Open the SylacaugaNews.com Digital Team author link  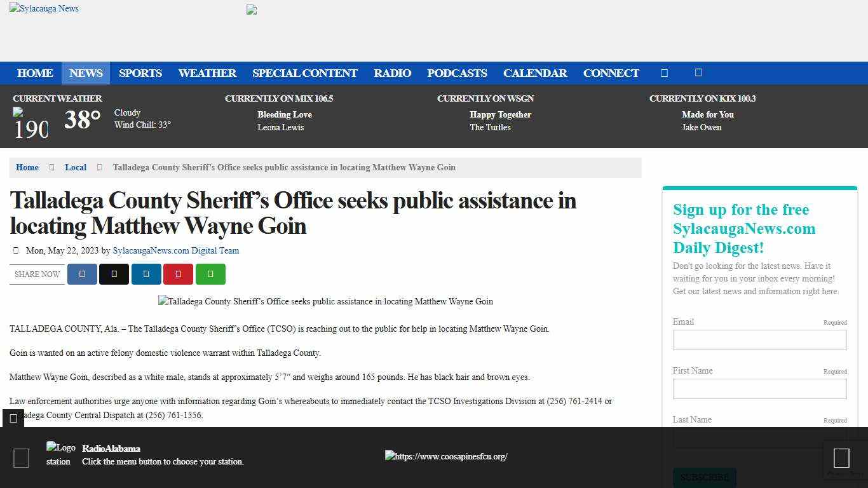(175, 250)
